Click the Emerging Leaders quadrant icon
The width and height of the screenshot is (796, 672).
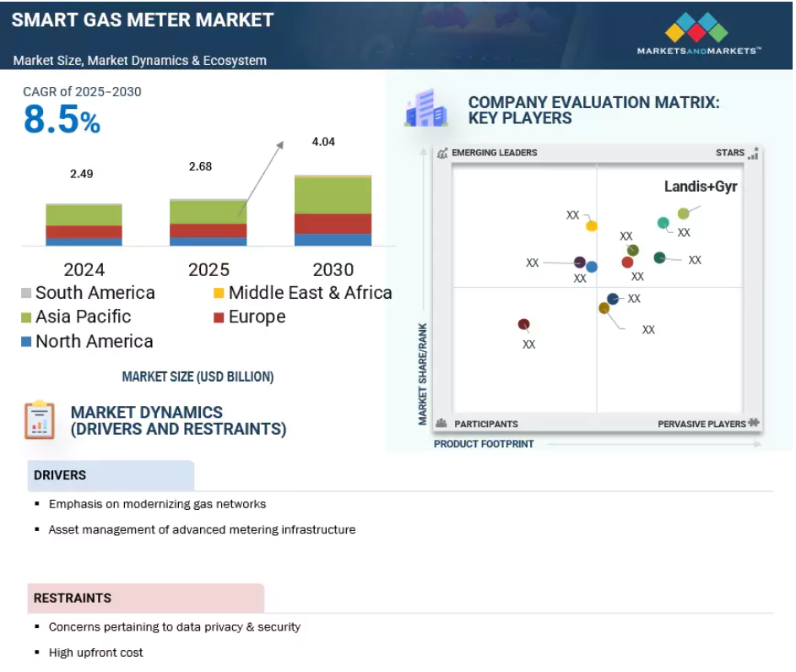click(x=442, y=153)
